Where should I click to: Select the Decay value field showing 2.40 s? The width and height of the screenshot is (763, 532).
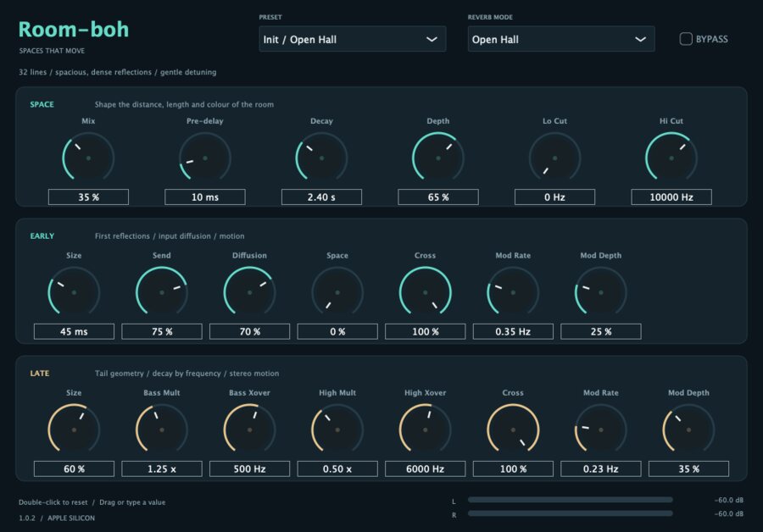(x=321, y=197)
